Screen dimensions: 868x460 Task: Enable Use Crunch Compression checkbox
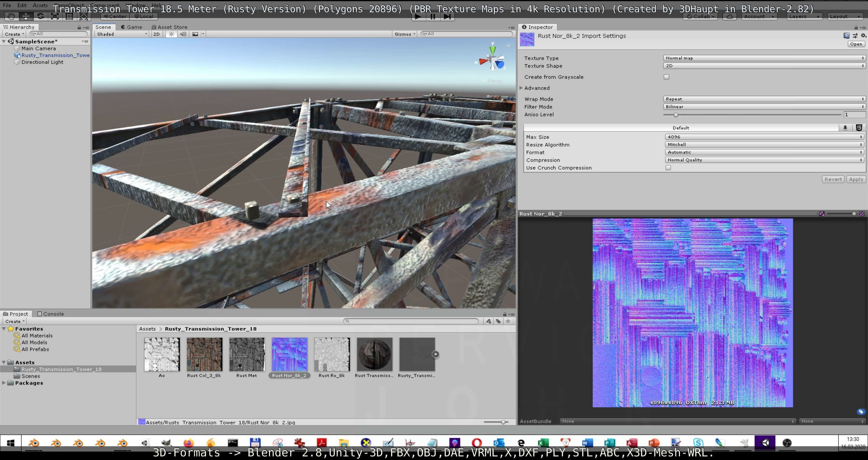click(668, 168)
